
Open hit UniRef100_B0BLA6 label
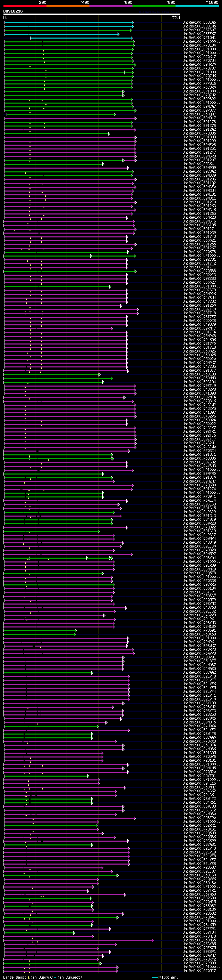199,23
